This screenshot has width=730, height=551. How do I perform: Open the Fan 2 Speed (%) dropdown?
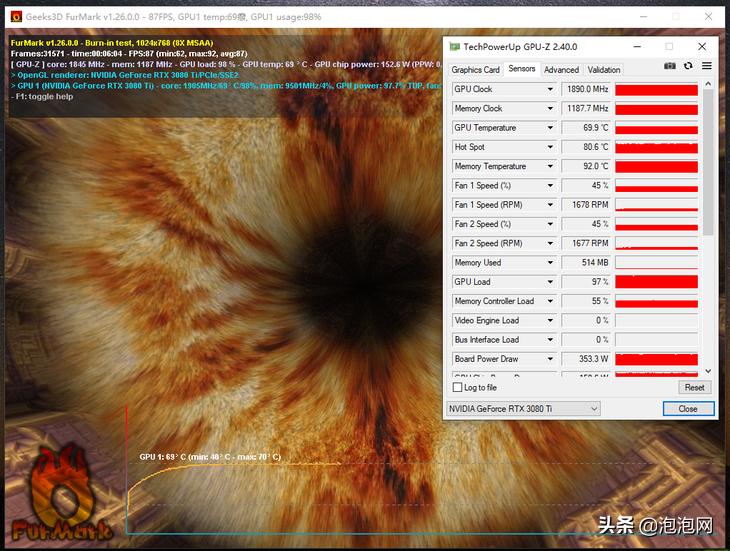[550, 224]
